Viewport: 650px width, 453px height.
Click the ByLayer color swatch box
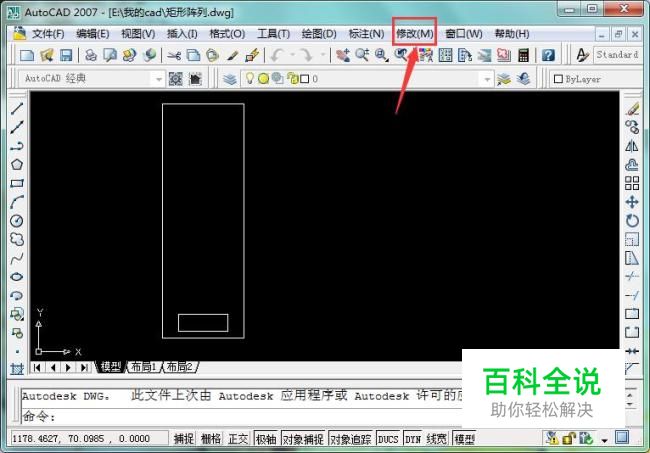(558, 79)
